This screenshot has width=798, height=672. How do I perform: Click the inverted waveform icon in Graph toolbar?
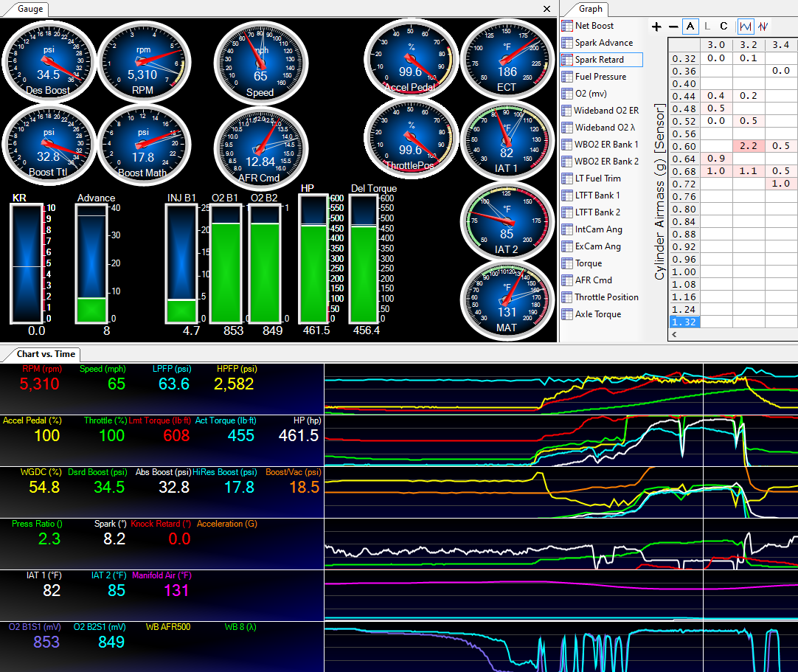pos(763,27)
